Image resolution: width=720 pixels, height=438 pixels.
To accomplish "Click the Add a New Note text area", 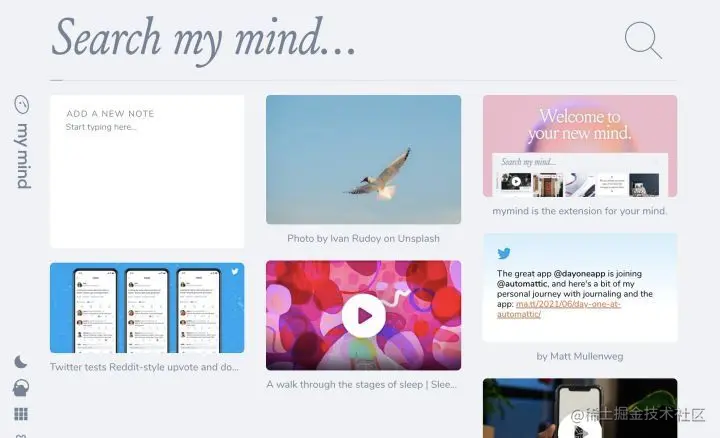I will pos(147,171).
